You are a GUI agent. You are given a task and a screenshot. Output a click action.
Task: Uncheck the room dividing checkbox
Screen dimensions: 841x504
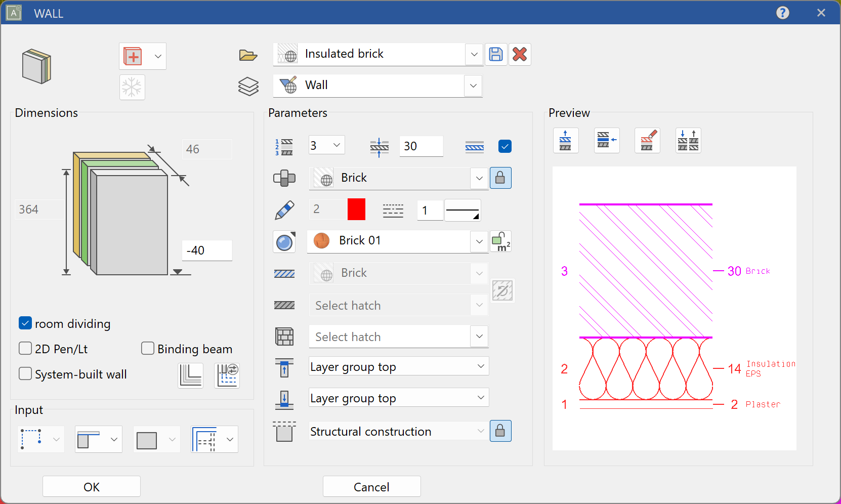tap(25, 323)
